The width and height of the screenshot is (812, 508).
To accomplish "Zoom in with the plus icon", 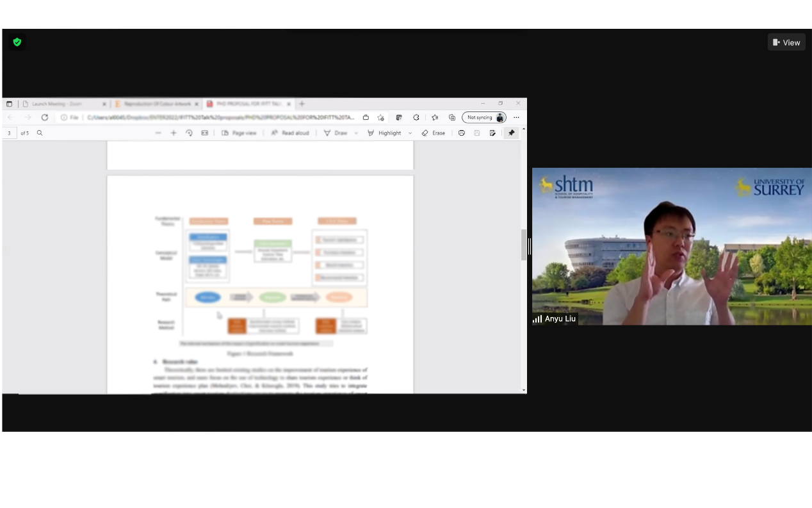I will click(174, 133).
